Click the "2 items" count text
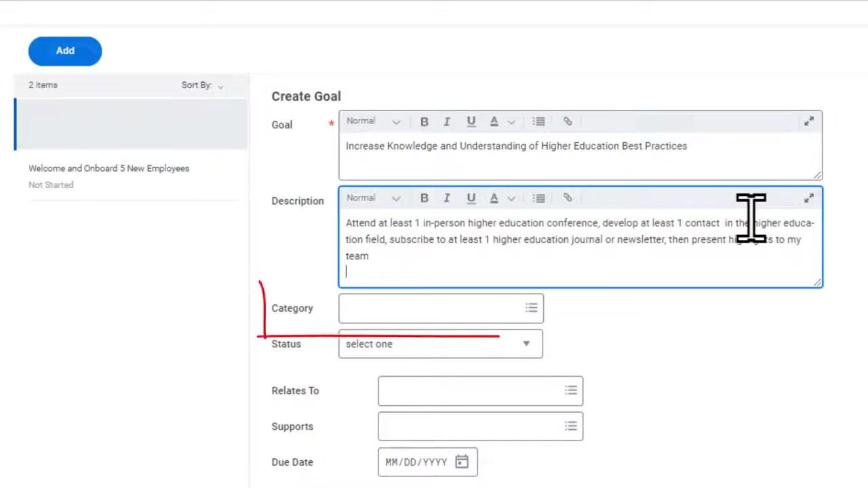 (43, 85)
